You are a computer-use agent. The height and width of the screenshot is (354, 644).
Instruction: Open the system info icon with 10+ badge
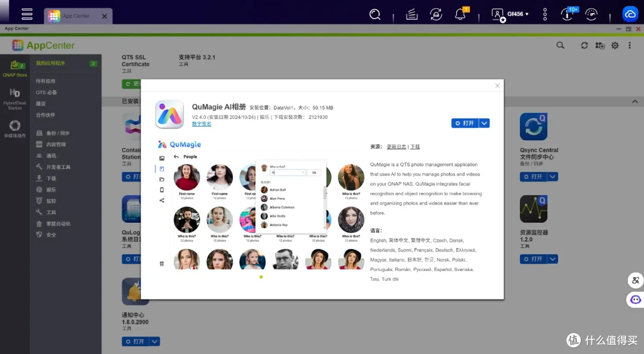567,14
